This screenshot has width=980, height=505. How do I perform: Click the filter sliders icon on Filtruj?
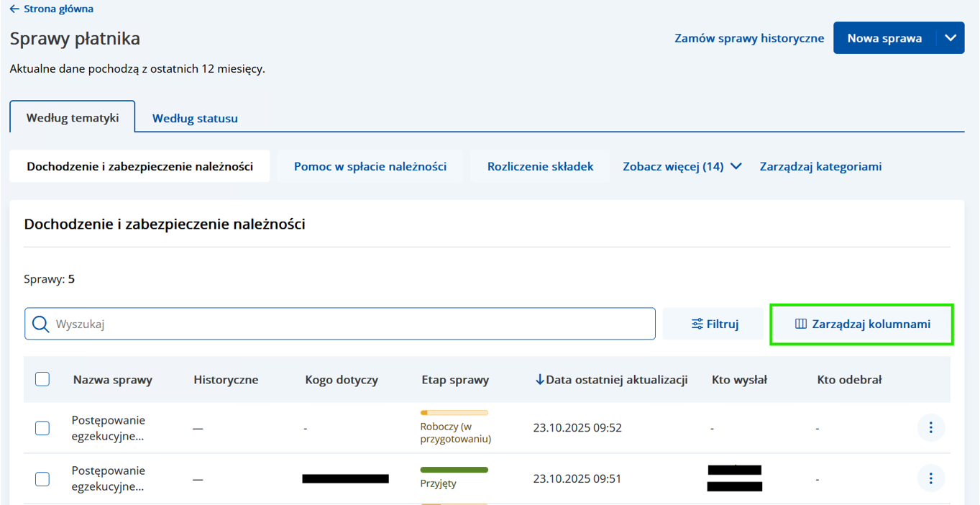pos(697,324)
